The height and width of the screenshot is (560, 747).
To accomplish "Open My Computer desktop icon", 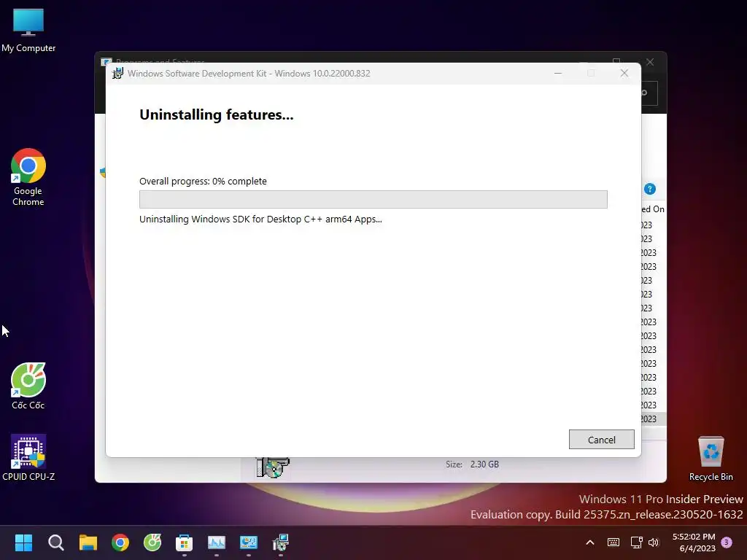I will (x=28, y=31).
